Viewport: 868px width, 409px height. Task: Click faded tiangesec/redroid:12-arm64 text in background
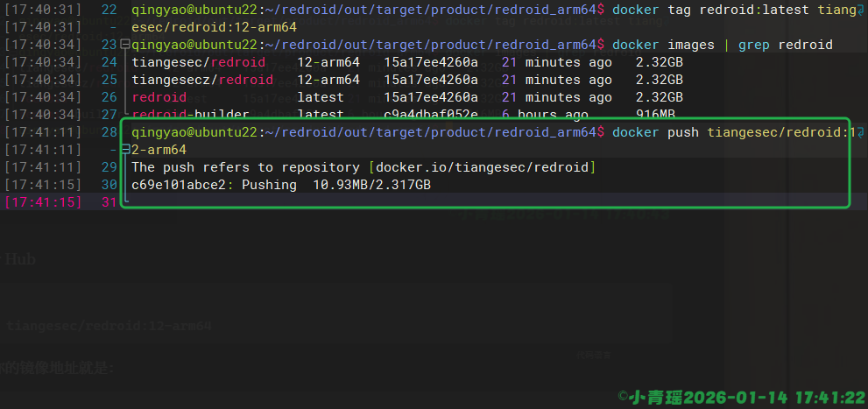click(109, 326)
